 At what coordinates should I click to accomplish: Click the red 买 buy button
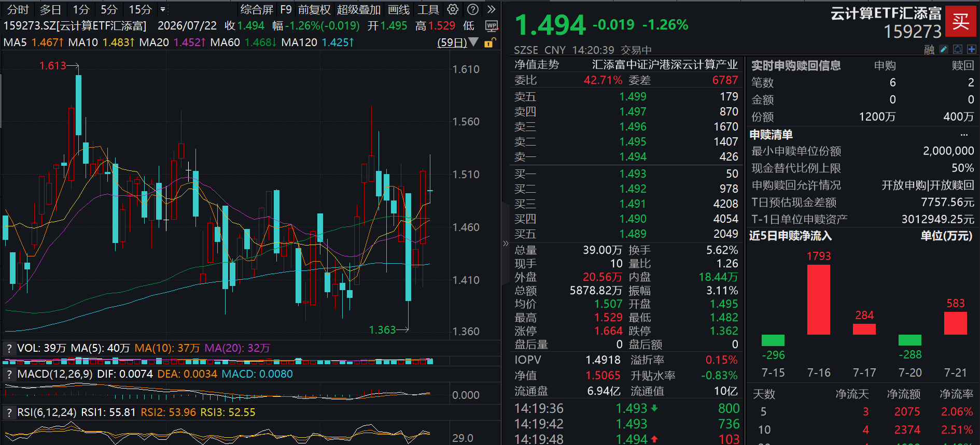960,21
